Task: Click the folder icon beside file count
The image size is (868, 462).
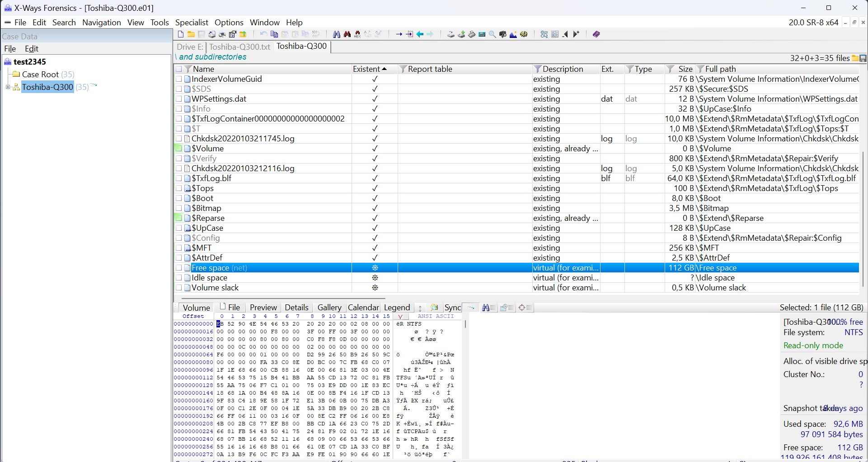Action: 855,58
